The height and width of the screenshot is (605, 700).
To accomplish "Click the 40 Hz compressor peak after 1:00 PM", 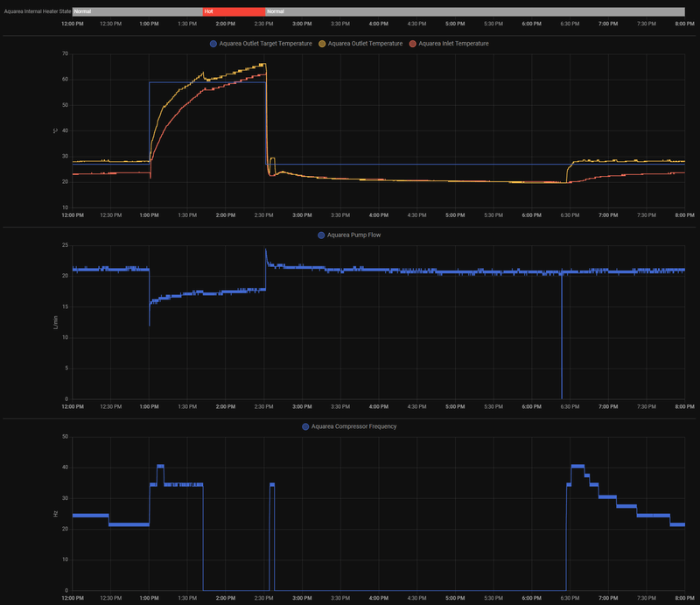I will (160, 467).
